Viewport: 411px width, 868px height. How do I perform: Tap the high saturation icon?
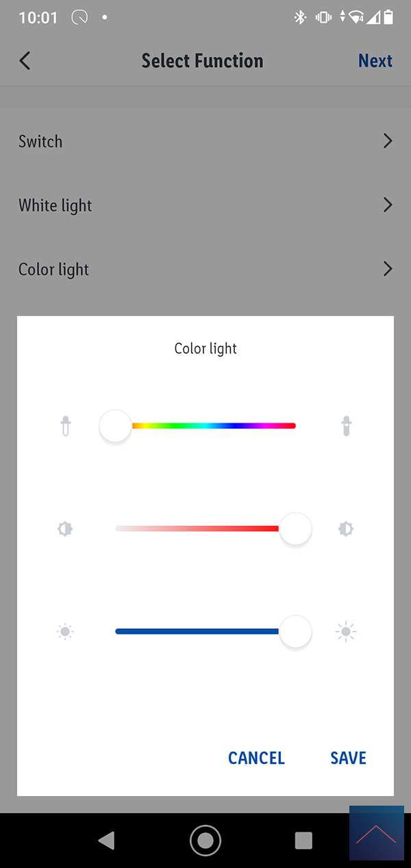(346, 529)
